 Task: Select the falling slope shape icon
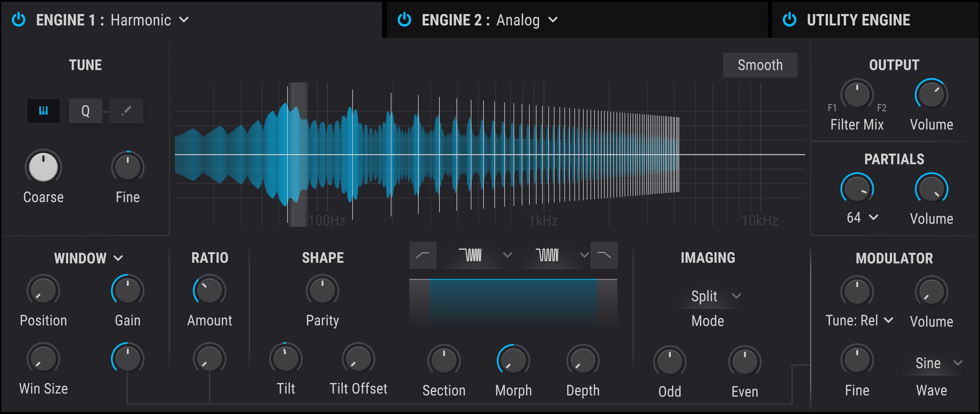click(x=604, y=255)
